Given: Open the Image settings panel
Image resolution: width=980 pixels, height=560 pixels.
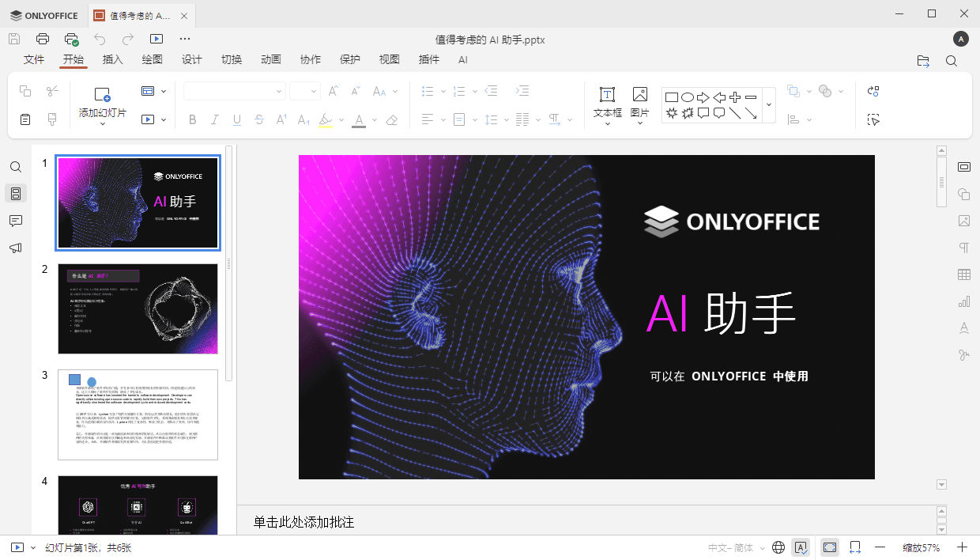Looking at the screenshot, I should (963, 221).
